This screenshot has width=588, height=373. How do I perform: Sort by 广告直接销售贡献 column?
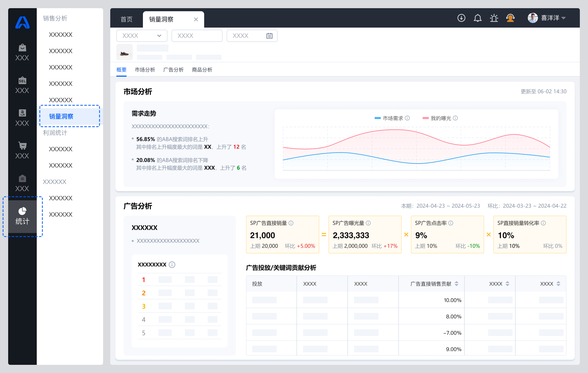pyautogui.click(x=457, y=284)
